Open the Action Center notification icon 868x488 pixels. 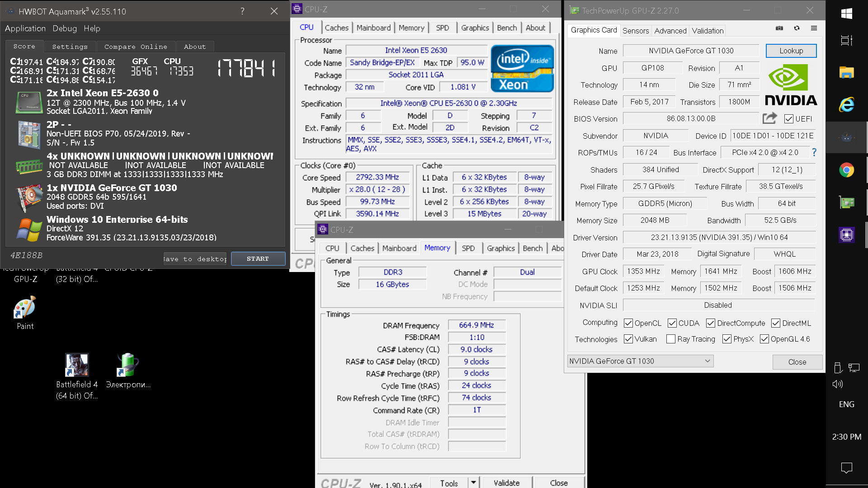click(x=847, y=468)
